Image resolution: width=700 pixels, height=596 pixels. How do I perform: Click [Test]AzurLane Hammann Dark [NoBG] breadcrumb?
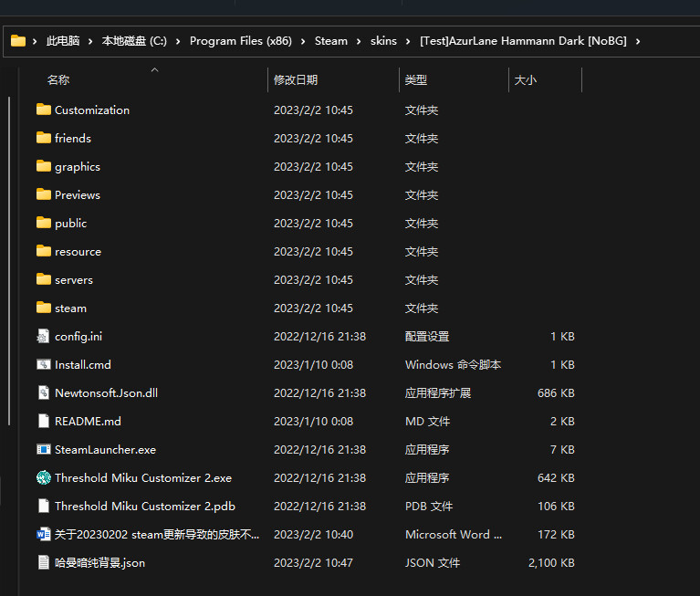click(x=523, y=41)
